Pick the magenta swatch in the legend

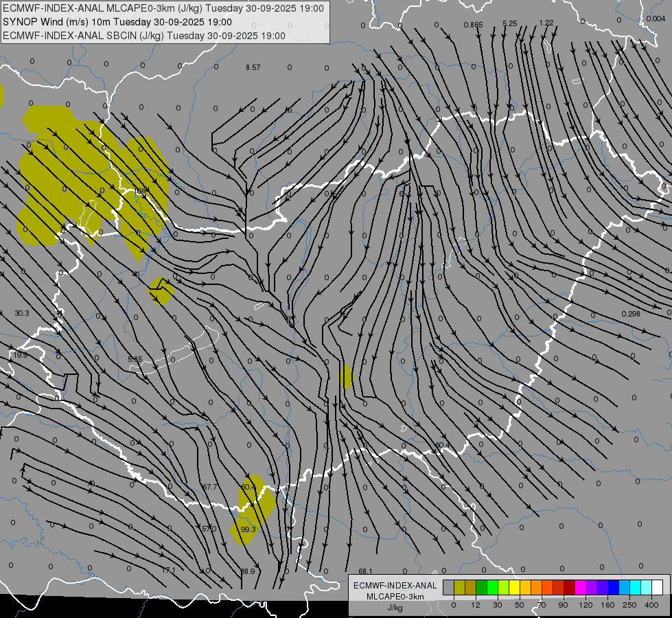[580, 587]
